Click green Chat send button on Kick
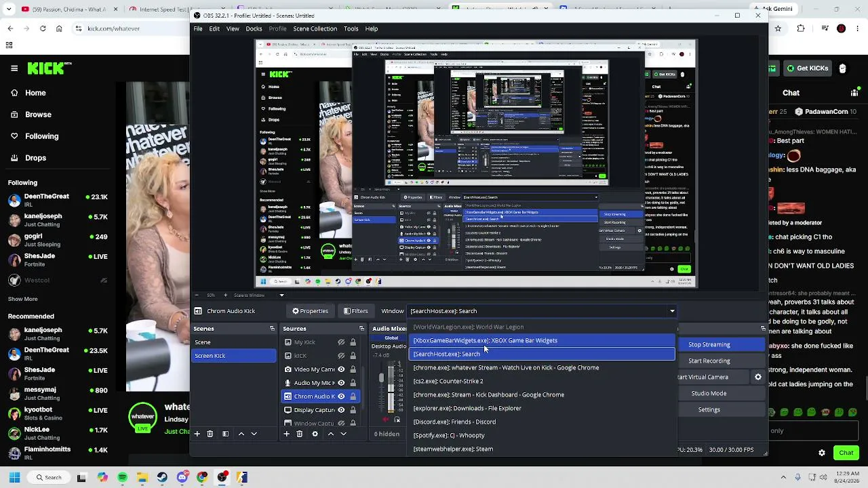 (846, 453)
